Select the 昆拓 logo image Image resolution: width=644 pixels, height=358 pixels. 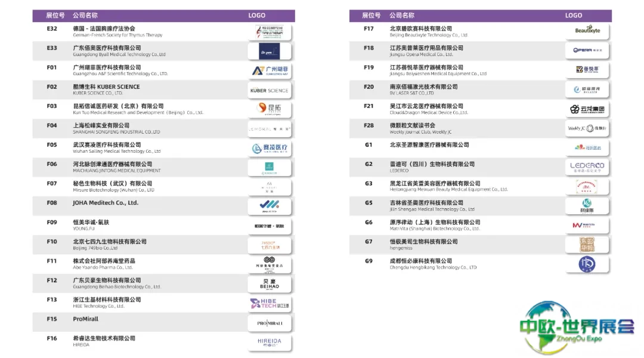click(270, 109)
